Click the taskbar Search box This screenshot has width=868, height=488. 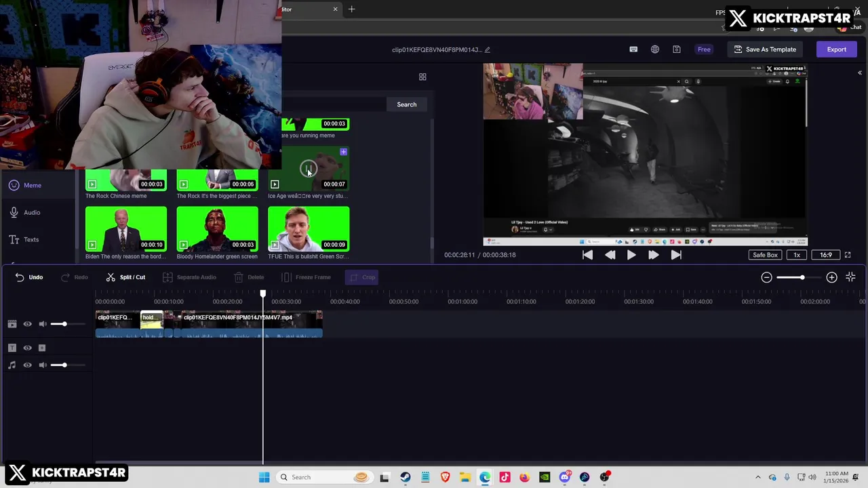click(x=324, y=477)
